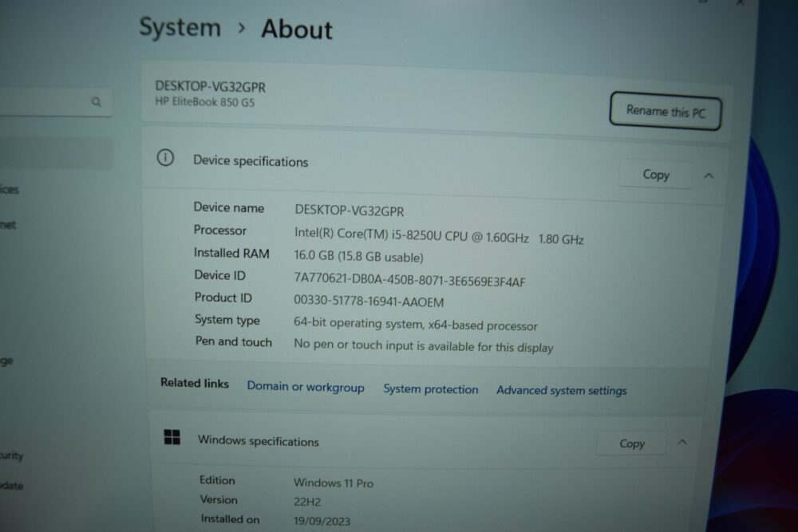The width and height of the screenshot is (798, 532).
Task: Open Advanced system settings link
Action: (561, 390)
